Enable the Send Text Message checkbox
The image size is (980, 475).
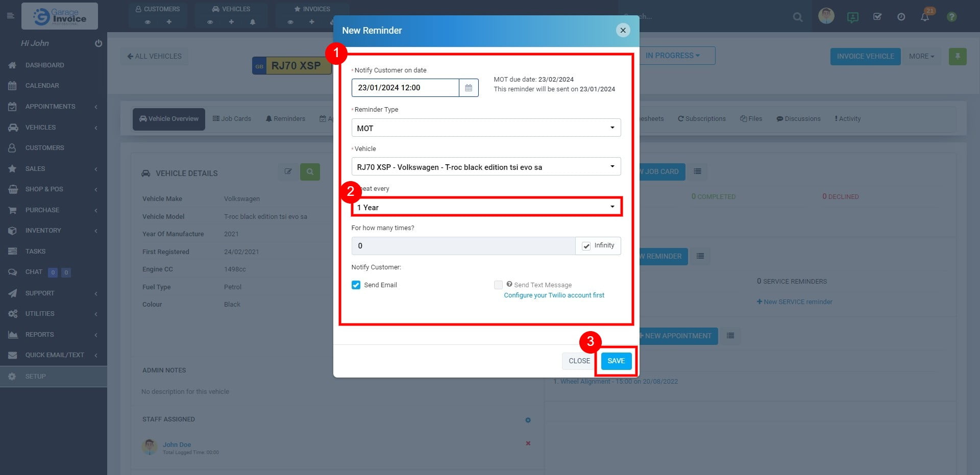498,285
